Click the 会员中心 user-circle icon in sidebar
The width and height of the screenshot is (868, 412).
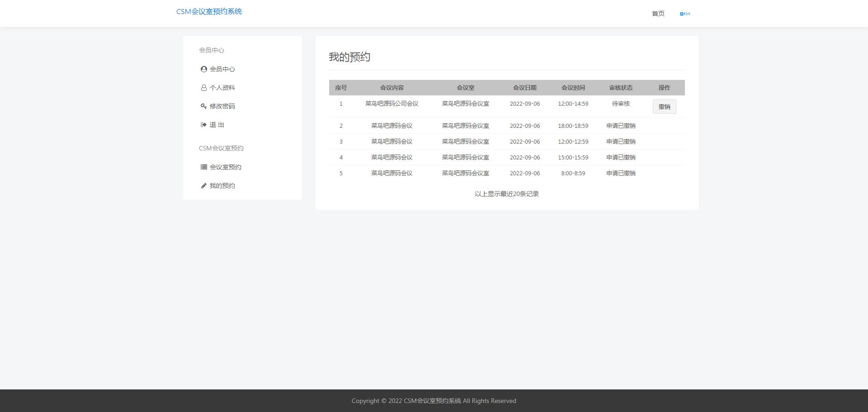(203, 69)
